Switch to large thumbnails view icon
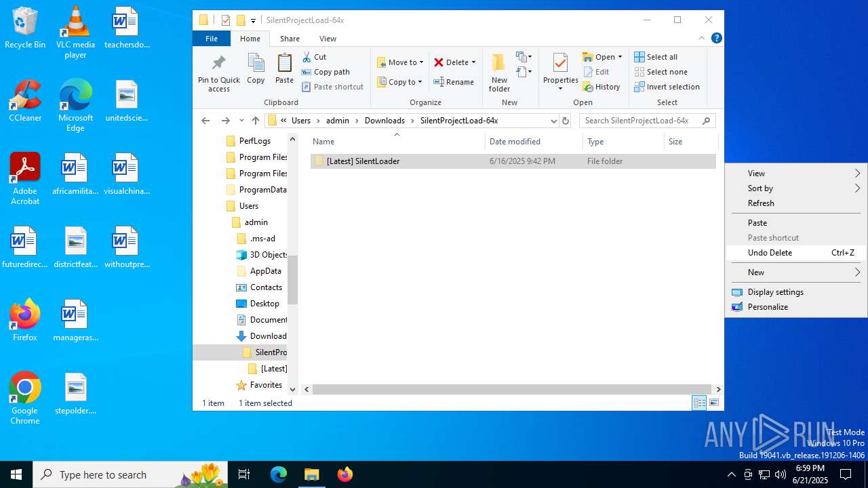The width and height of the screenshot is (868, 488). click(713, 403)
